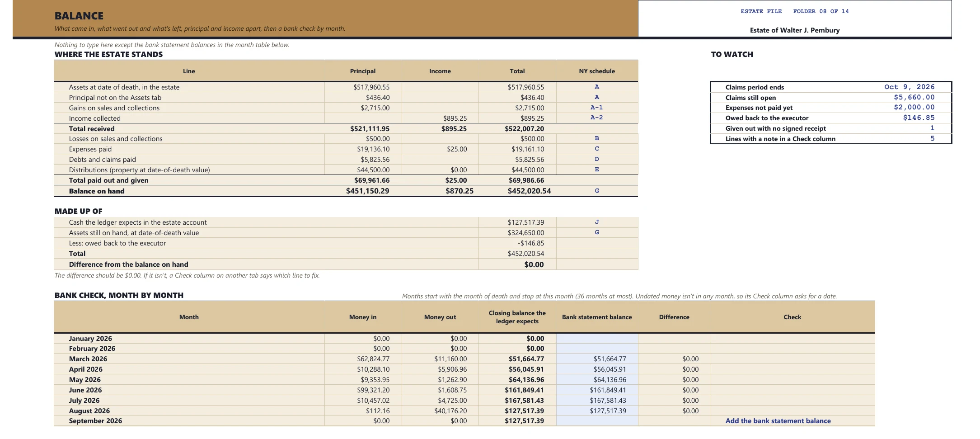Select January 2026 bank statement balance cell
The height and width of the screenshot is (439, 980).
coord(597,339)
